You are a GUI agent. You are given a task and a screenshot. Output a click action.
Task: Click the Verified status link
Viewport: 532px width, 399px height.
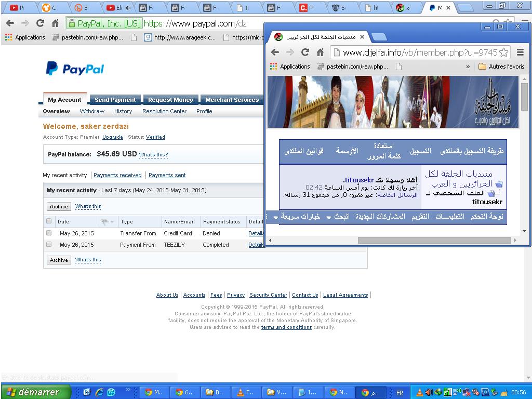click(155, 137)
